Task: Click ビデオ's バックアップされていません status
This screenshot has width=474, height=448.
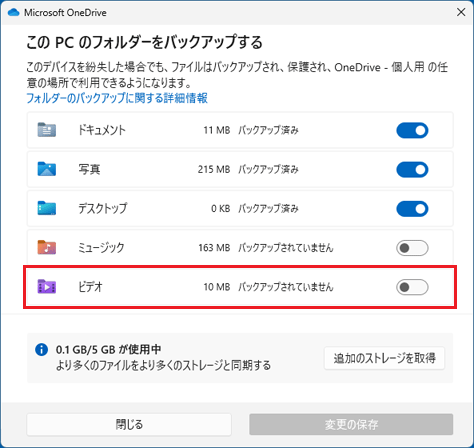Action: (286, 287)
